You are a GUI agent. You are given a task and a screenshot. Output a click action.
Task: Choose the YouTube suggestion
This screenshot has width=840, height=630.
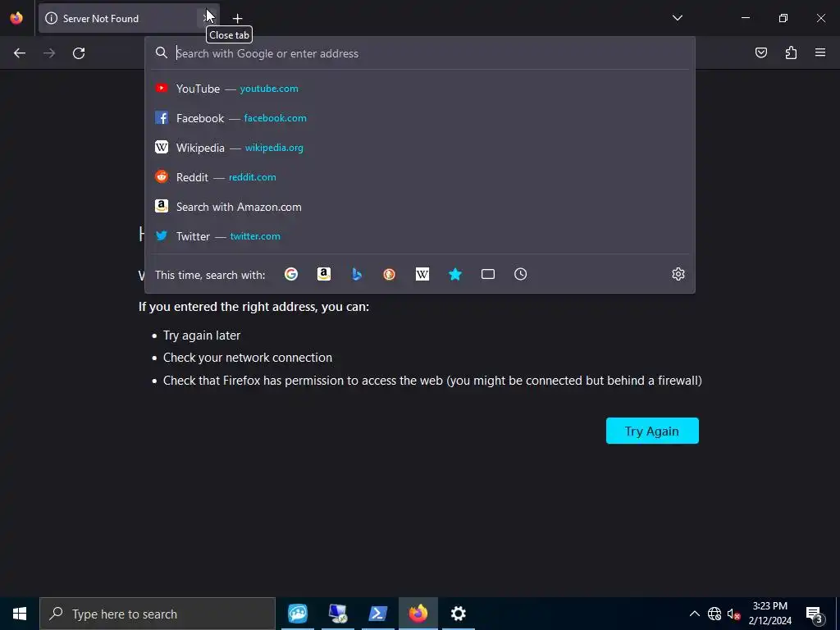point(421,89)
